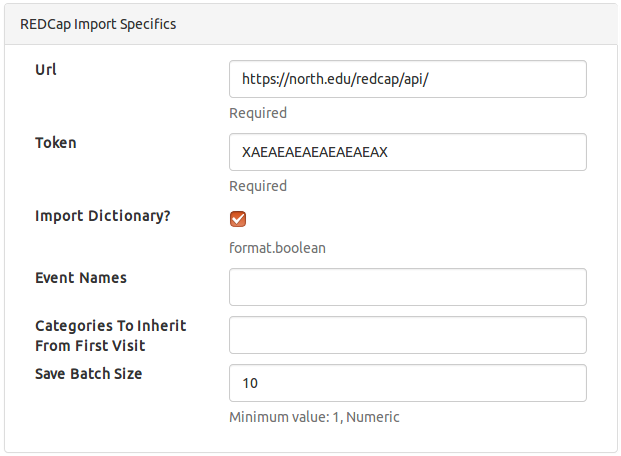The image size is (621, 456).
Task: Click Categories To Inherit From First Visit label
Action: pyautogui.click(x=110, y=335)
